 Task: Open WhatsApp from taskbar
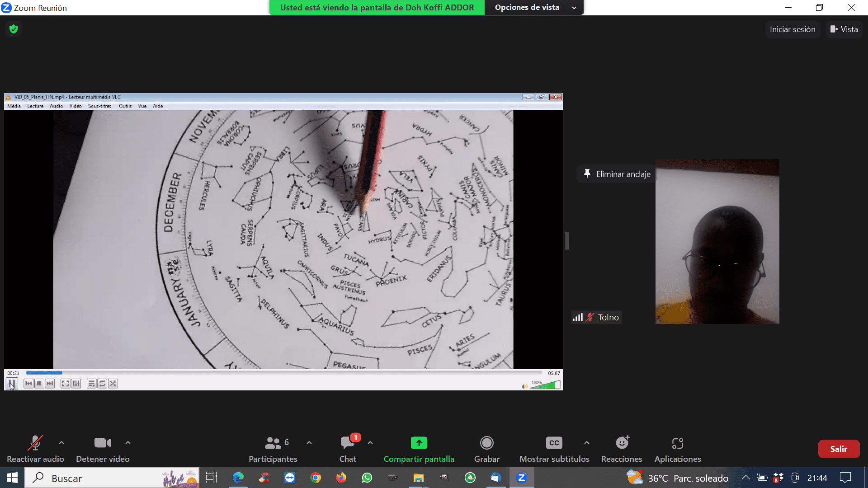[367, 478]
